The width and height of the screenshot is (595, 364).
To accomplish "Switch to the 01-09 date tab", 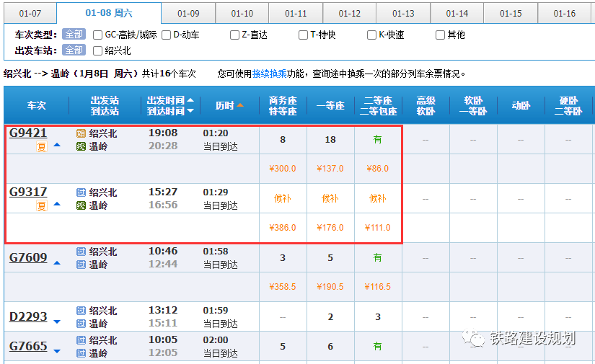I will pos(188,14).
